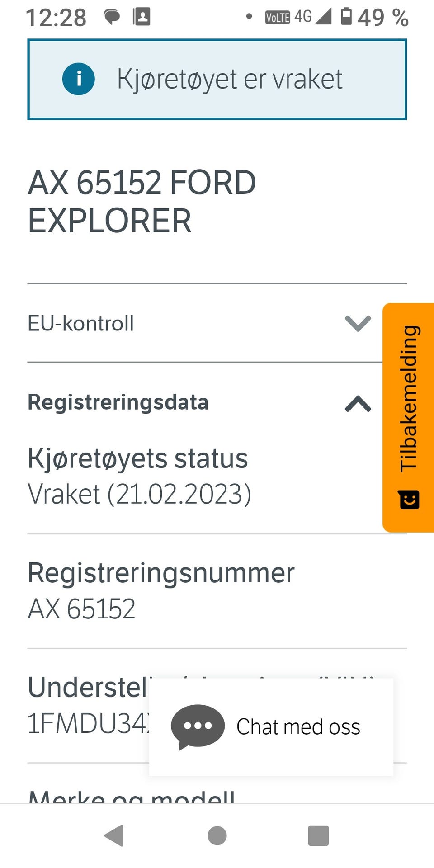Tap the contact card icon in status bar

(142, 17)
